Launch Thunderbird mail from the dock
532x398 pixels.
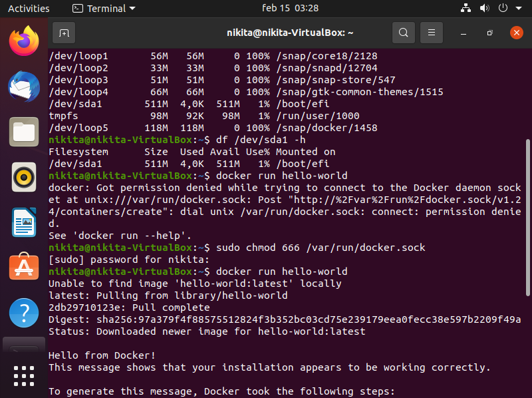point(24,87)
